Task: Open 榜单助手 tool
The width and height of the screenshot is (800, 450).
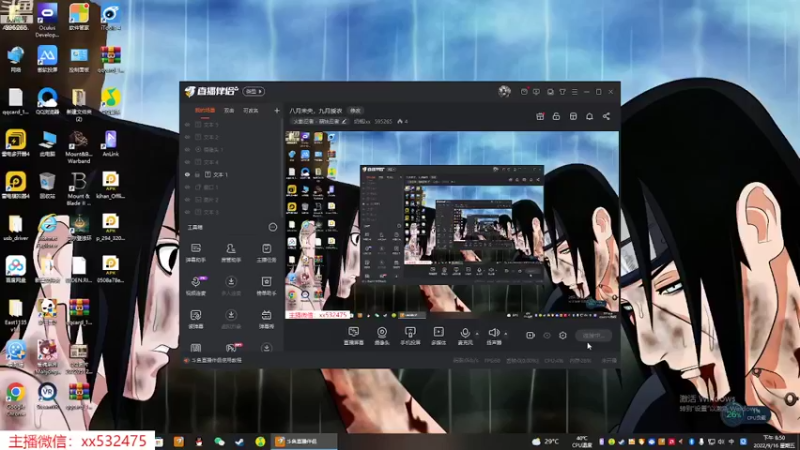Action: [x=266, y=286]
